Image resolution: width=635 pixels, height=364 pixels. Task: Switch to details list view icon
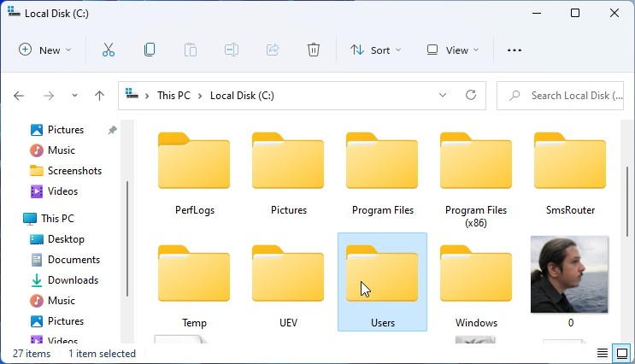pyautogui.click(x=603, y=354)
